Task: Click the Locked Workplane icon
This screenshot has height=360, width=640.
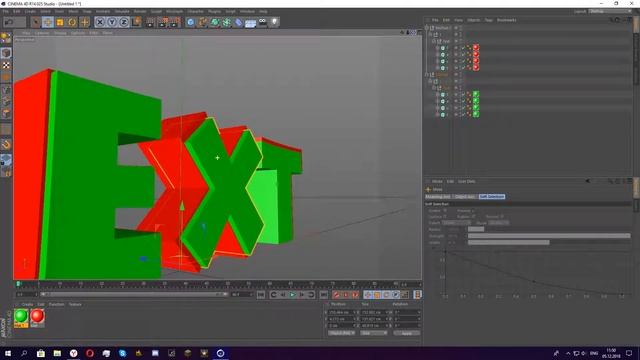Action: point(6,160)
